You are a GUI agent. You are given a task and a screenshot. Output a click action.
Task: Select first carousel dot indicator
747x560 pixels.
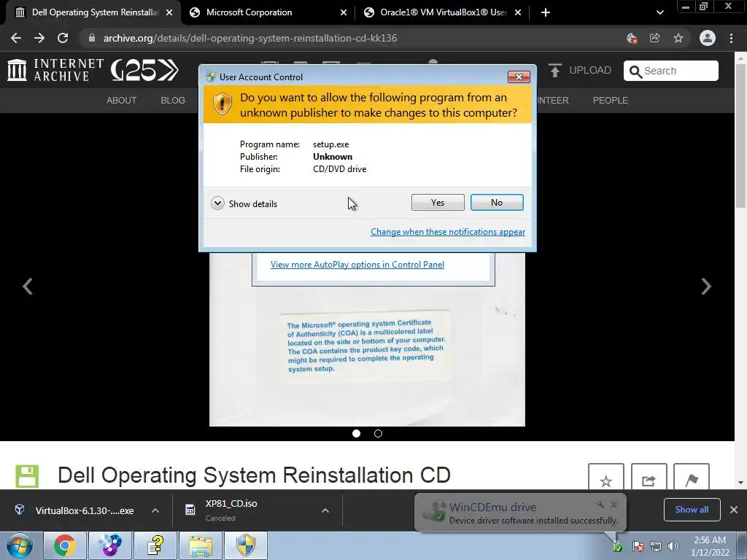[x=356, y=433]
